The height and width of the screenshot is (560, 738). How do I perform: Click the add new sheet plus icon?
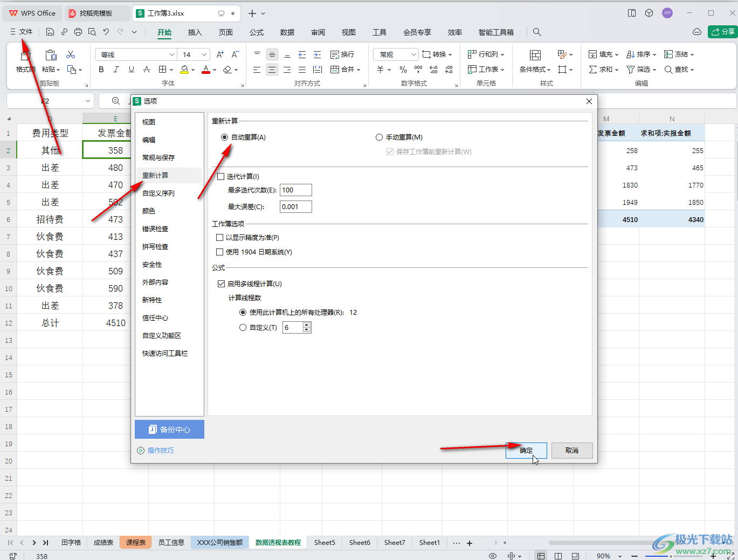pyautogui.click(x=470, y=543)
